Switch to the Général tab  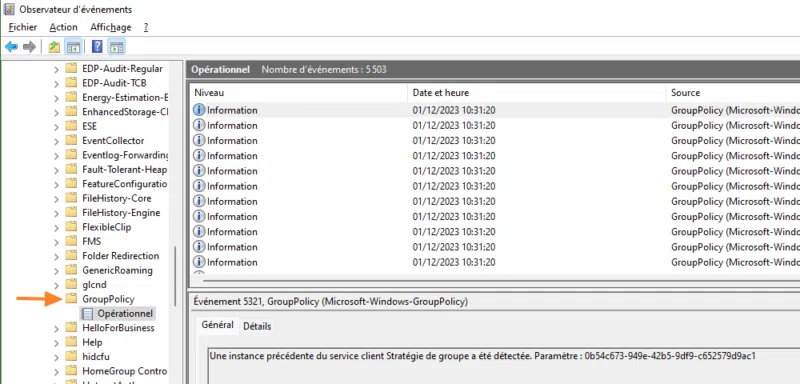point(217,325)
